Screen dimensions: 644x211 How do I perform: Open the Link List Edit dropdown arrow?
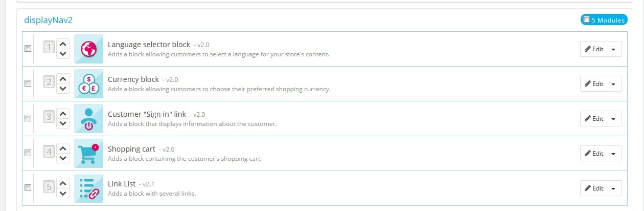pos(613,188)
